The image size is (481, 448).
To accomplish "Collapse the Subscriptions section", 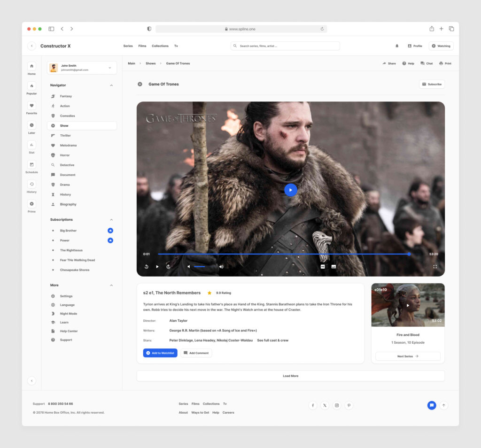I will pyautogui.click(x=111, y=220).
